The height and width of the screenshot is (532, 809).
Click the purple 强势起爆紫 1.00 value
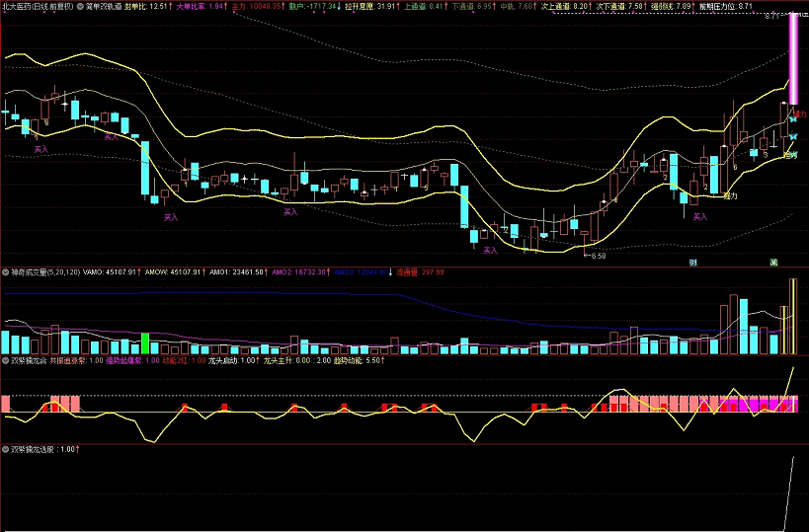point(132,361)
